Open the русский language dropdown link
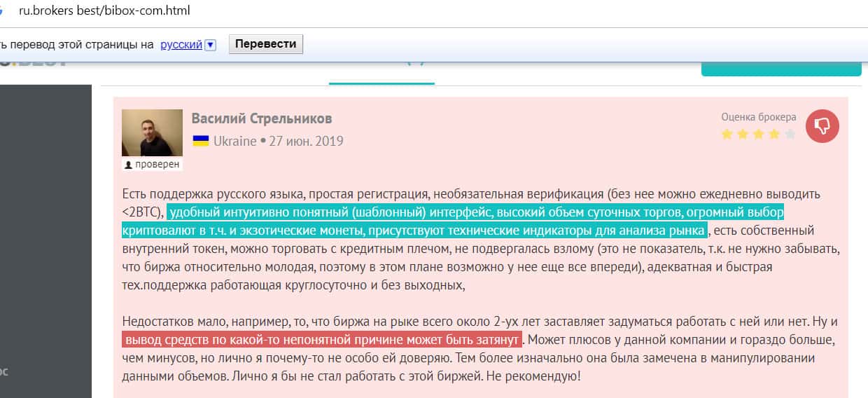 coord(181,44)
